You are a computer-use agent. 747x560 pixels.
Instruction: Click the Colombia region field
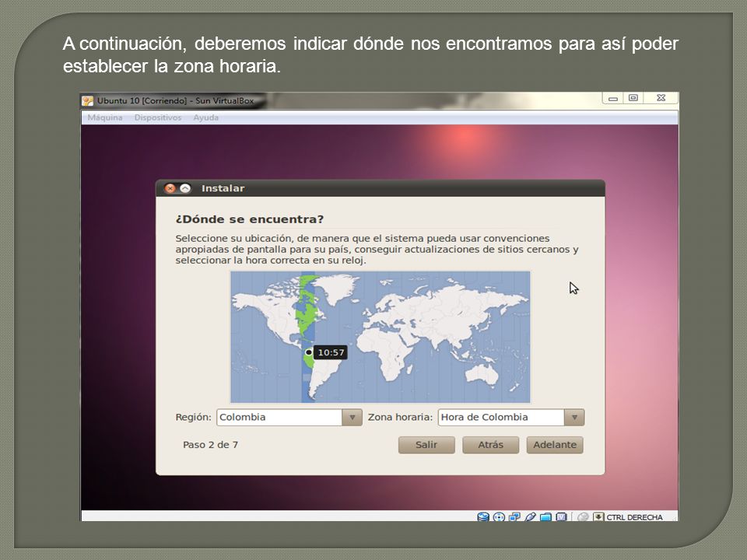[x=279, y=418]
